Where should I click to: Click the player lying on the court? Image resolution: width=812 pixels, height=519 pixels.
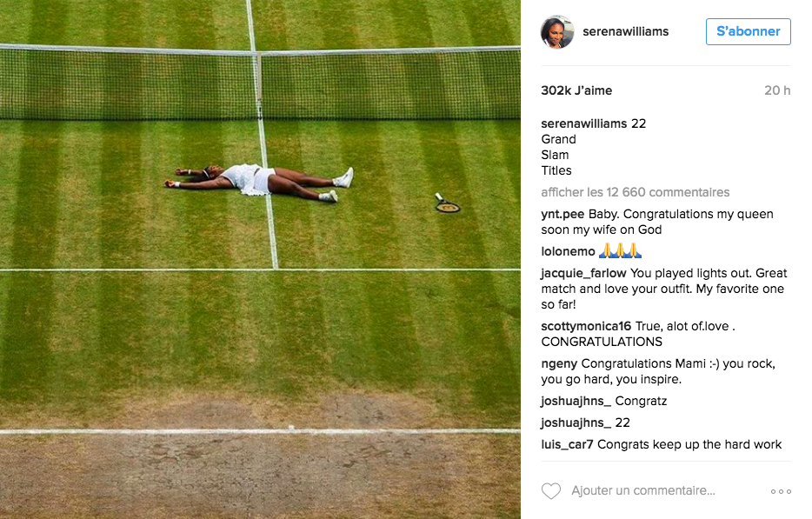click(x=259, y=183)
